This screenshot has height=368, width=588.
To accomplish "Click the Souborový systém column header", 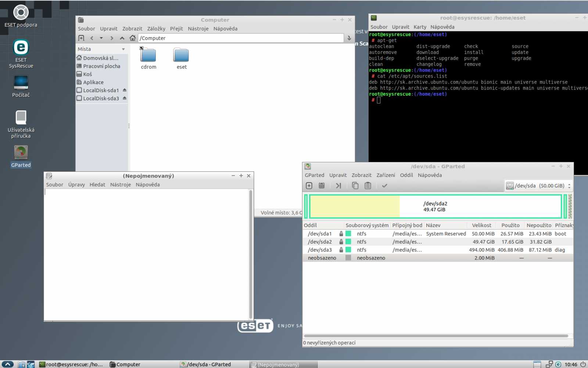I will pyautogui.click(x=367, y=225).
